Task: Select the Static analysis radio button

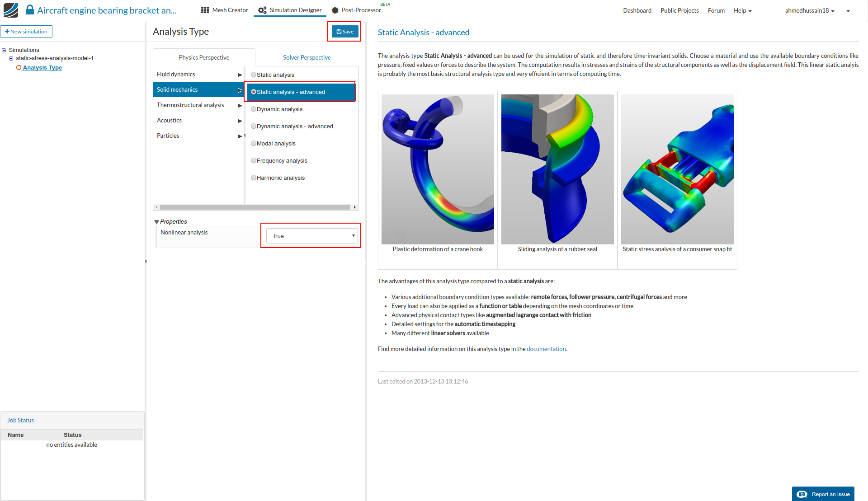Action: point(254,75)
